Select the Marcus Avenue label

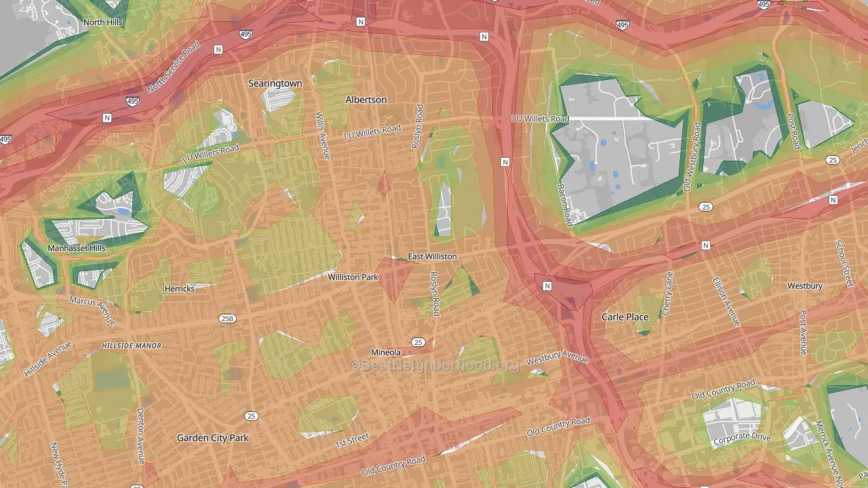tap(92, 310)
